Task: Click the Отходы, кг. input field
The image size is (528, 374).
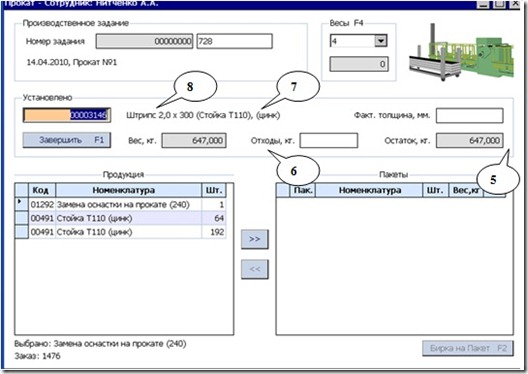Action: (x=329, y=140)
